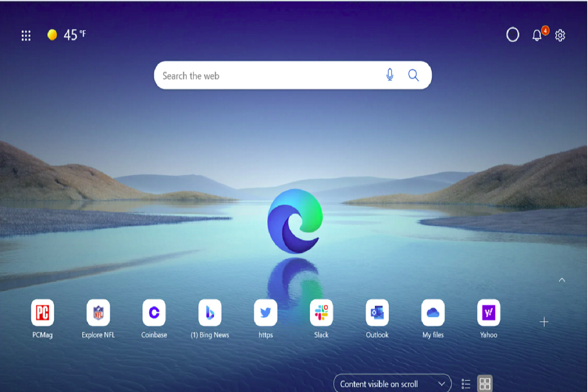Open the My files OneDrive tile
Image resolution: width=588 pixels, height=392 pixels.
(x=433, y=313)
